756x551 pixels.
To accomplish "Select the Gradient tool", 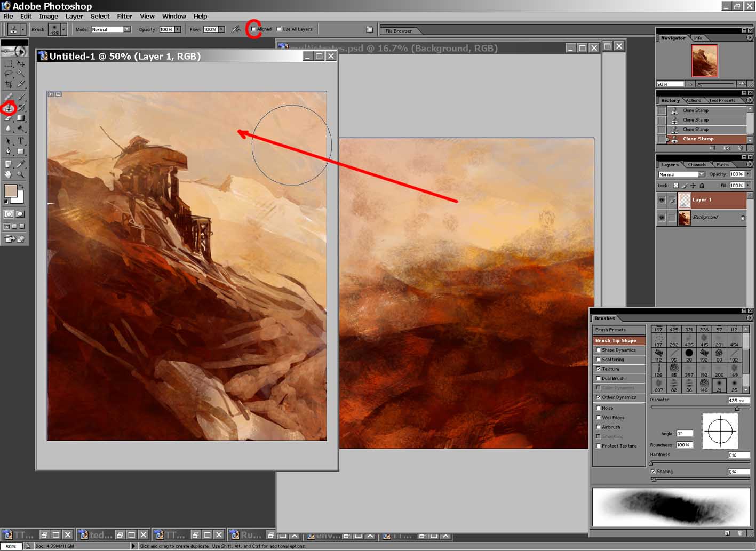I will coord(21,118).
